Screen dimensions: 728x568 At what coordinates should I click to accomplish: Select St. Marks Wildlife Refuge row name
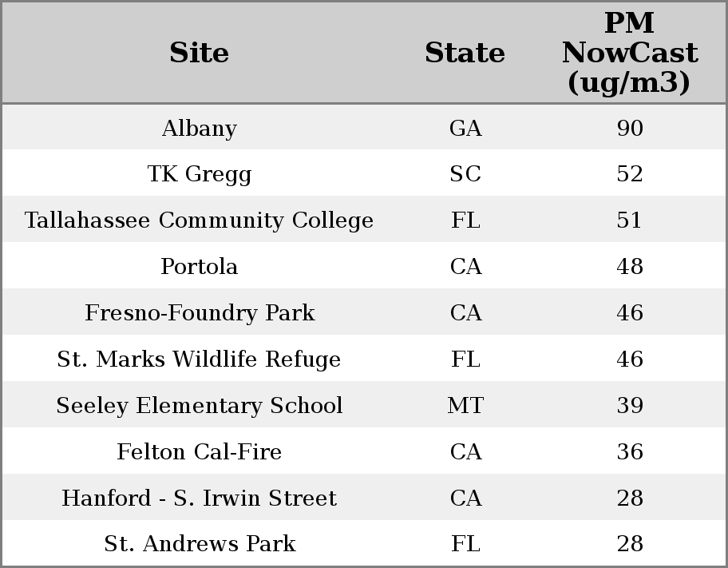[200, 359]
